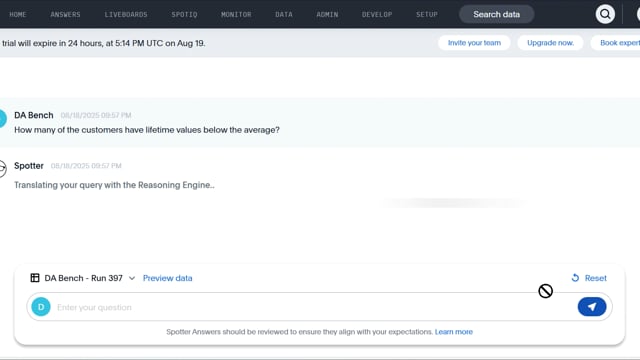The image size is (640, 360).
Task: Click the magnifier search icon in top bar
Action: (605, 14)
